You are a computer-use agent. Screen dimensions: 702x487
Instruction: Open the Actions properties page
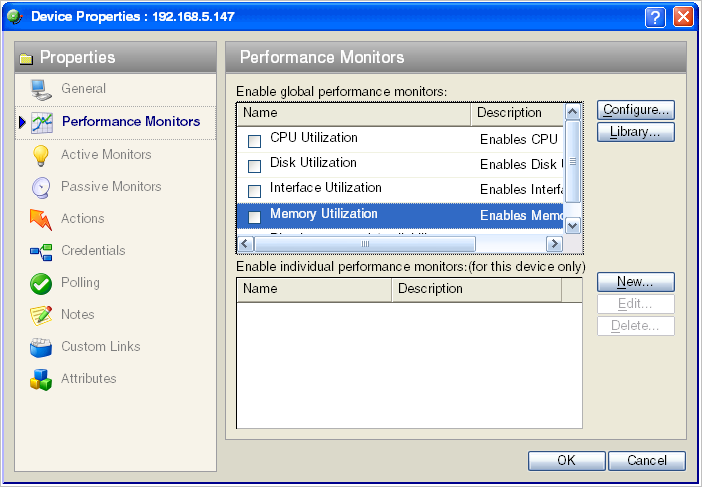pos(82,218)
